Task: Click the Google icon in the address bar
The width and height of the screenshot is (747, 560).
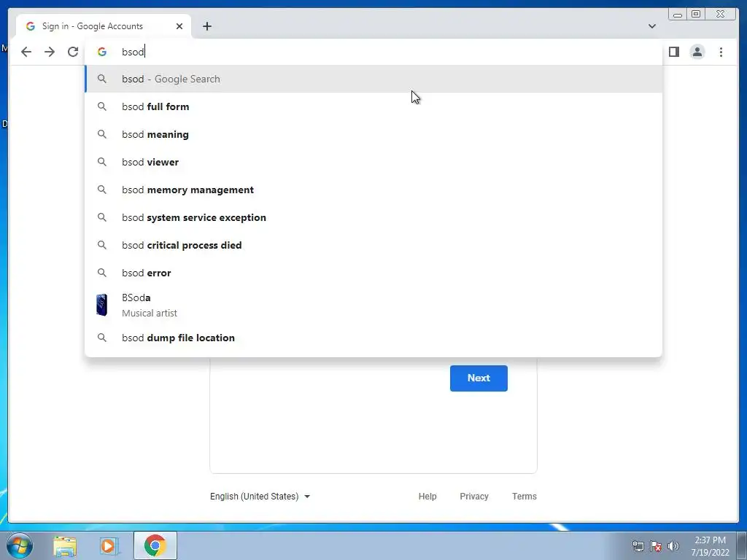Action: click(102, 52)
